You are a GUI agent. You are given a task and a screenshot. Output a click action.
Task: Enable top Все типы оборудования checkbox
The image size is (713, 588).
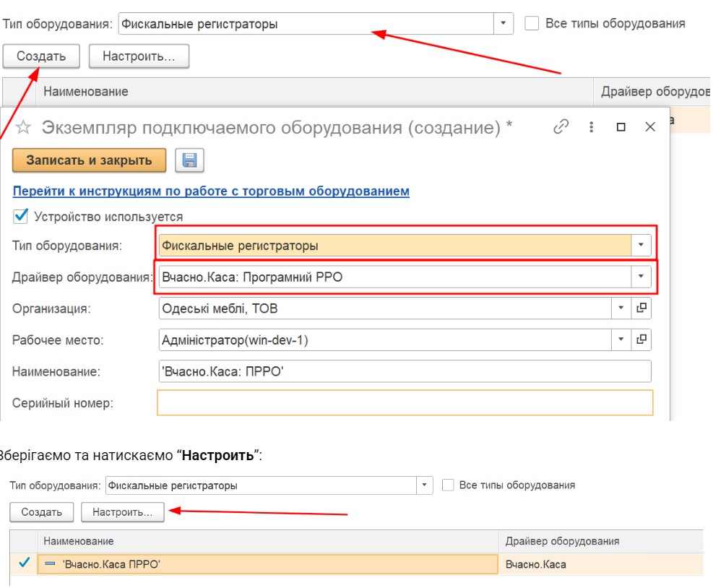pos(532,23)
